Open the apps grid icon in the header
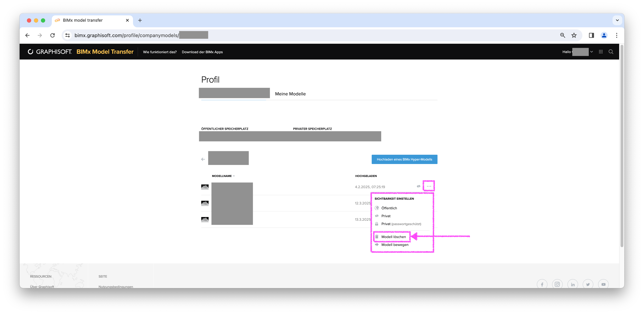 pos(601,52)
